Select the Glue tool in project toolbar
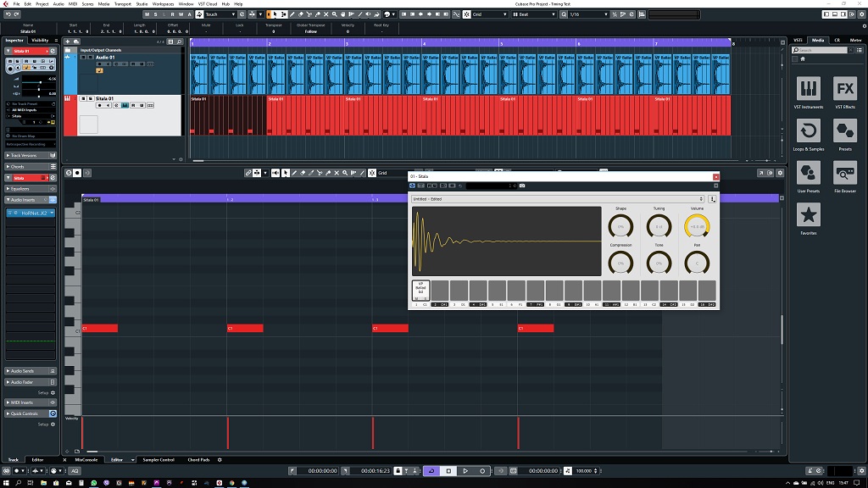 (x=318, y=14)
